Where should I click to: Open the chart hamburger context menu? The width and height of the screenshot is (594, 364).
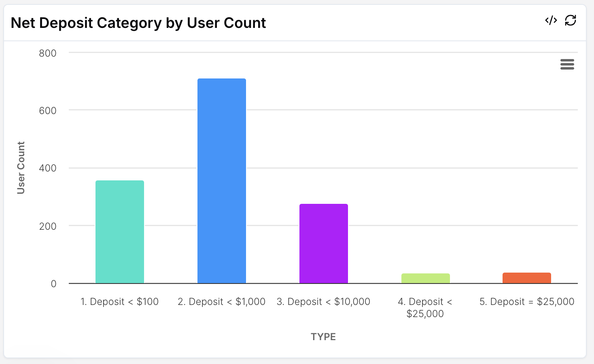(x=567, y=64)
